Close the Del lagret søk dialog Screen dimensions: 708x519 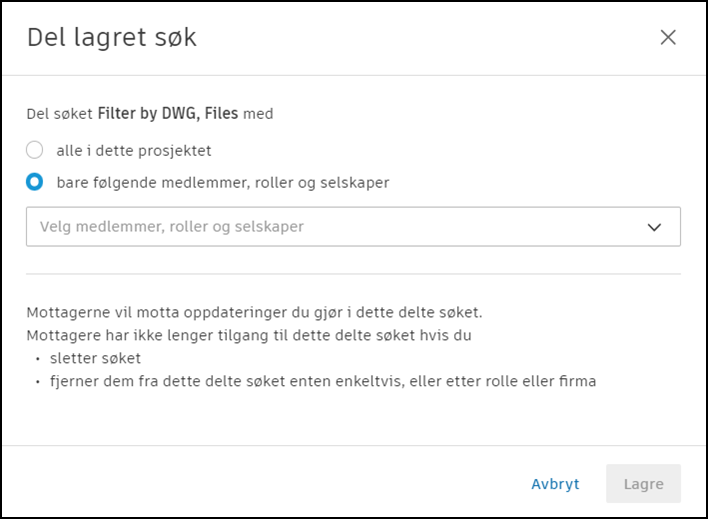(x=668, y=38)
